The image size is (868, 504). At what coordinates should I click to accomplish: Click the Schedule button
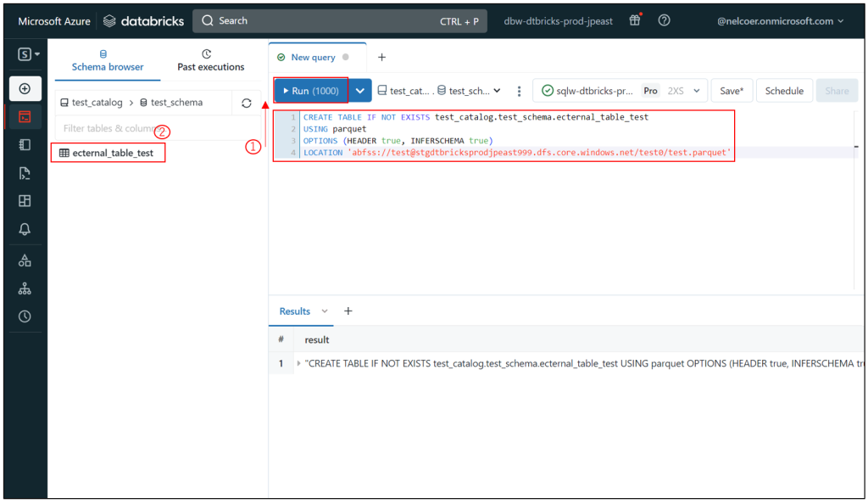coord(783,89)
